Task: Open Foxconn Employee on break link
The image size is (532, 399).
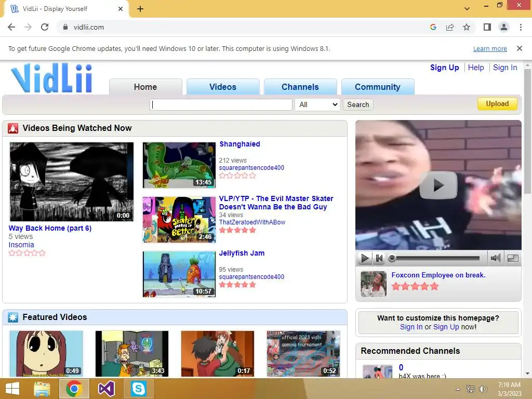Action: point(438,275)
